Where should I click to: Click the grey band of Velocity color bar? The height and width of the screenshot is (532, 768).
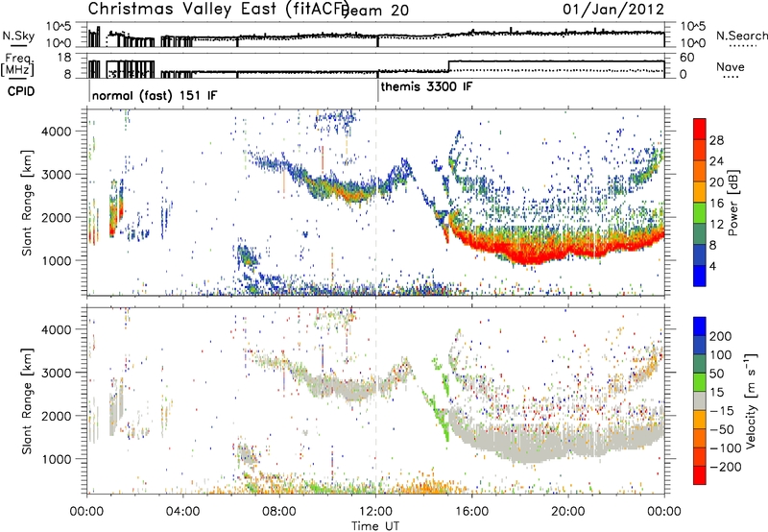click(x=700, y=401)
